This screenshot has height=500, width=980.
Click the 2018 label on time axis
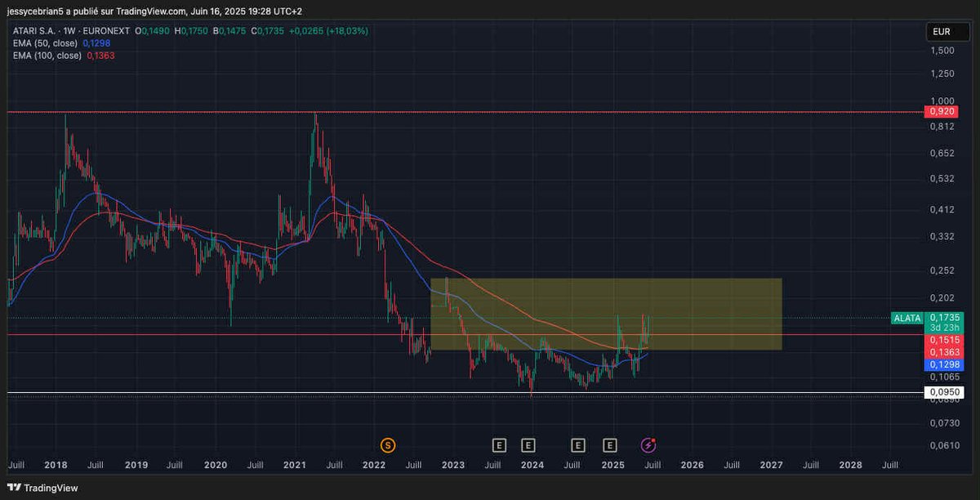coord(56,465)
